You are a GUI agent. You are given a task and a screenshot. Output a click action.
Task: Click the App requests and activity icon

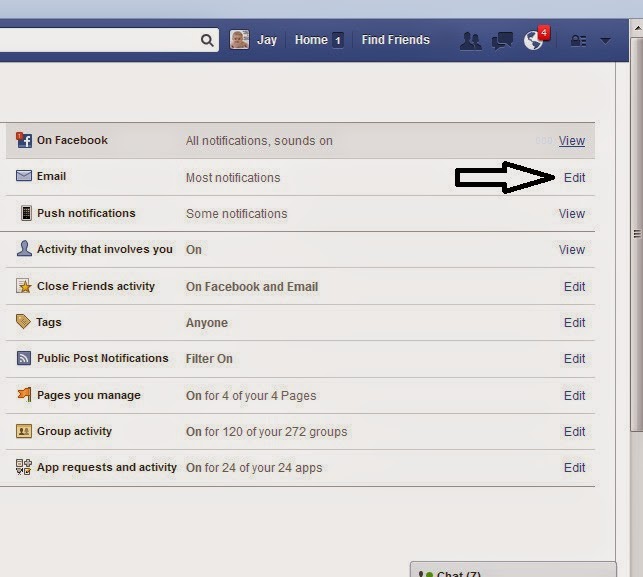24,467
